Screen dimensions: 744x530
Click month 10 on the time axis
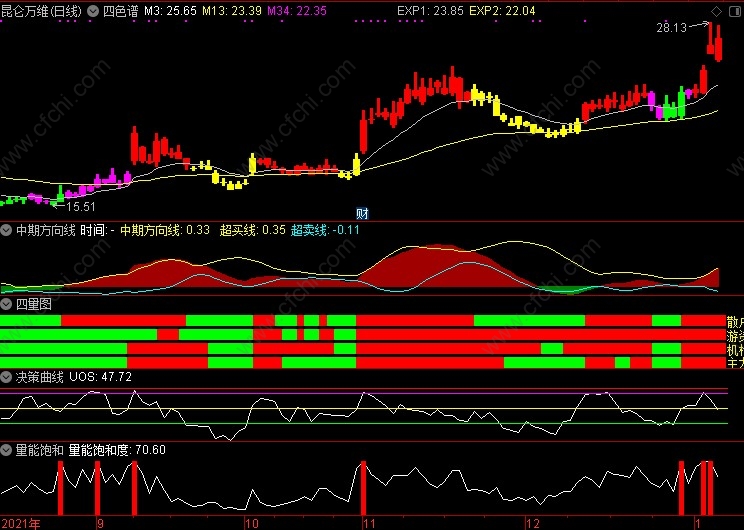[x=252, y=523]
